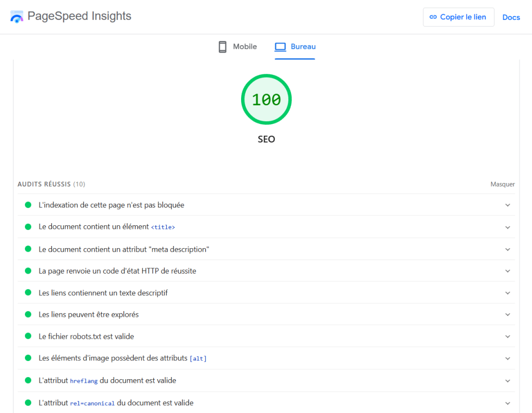Open the Docs link
Viewport: 532px width, 413px height.
pos(511,17)
